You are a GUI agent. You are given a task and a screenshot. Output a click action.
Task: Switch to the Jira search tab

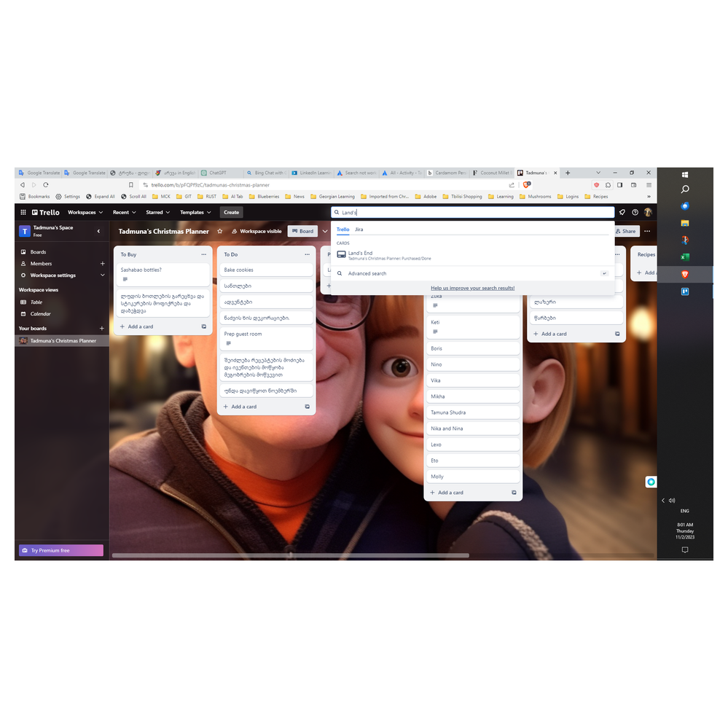(359, 230)
